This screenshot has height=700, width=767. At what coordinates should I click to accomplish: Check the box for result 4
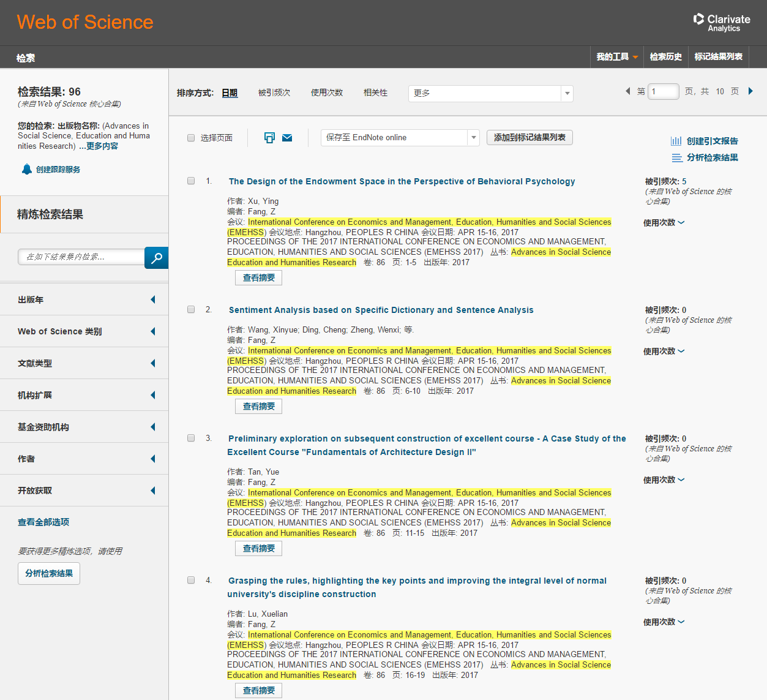191,580
